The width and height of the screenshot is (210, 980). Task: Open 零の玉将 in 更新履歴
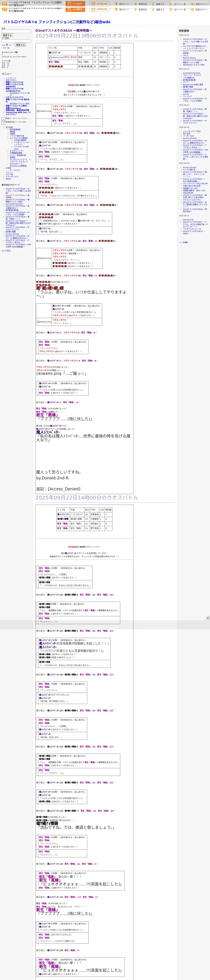pyautogui.click(x=187, y=134)
